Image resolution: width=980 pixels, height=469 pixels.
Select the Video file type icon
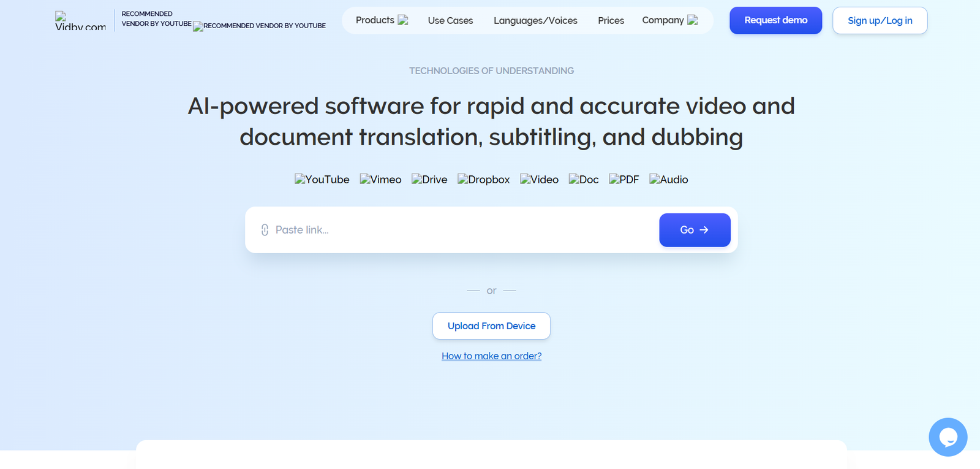[539, 180]
